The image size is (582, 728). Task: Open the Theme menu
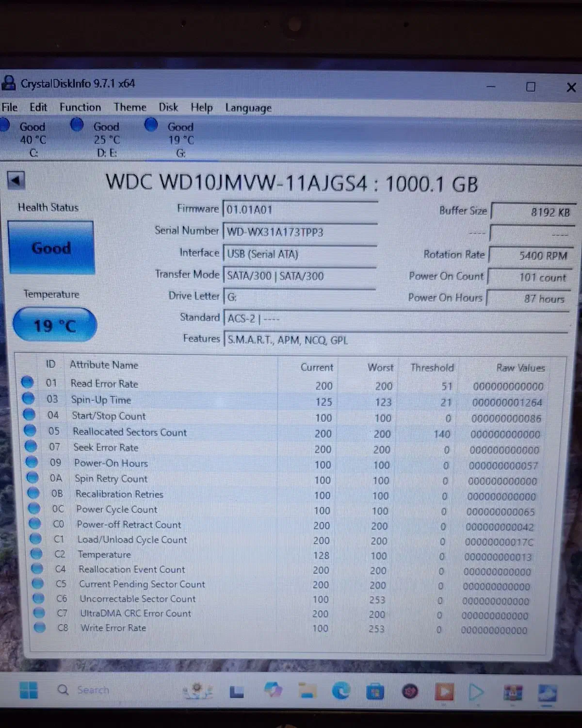click(130, 107)
